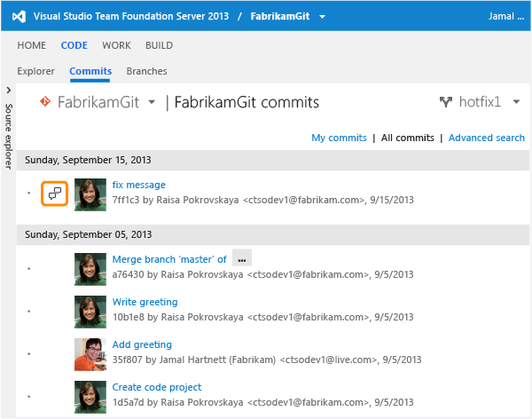The width and height of the screenshot is (532, 419).
Task: Open the discussion comments icon for fix message
Action: (x=55, y=194)
